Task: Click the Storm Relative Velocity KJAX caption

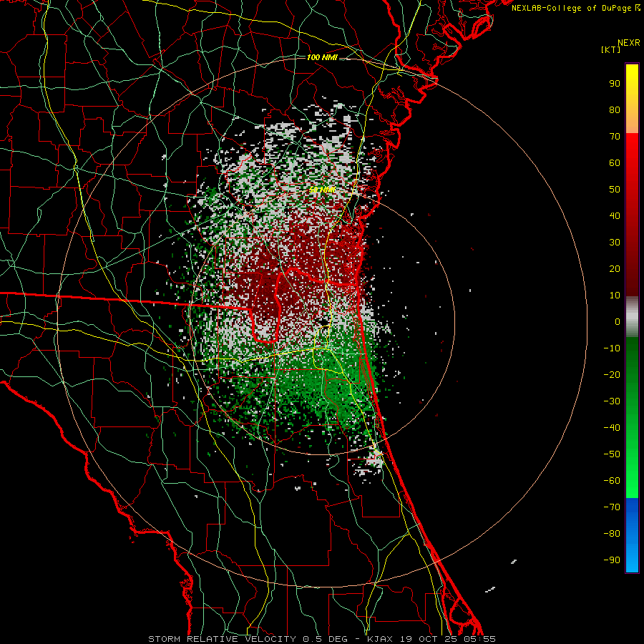Action: click(x=322, y=639)
